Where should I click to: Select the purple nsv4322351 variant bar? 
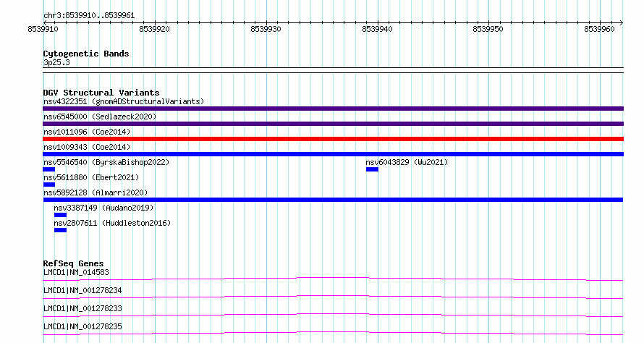coord(333,109)
